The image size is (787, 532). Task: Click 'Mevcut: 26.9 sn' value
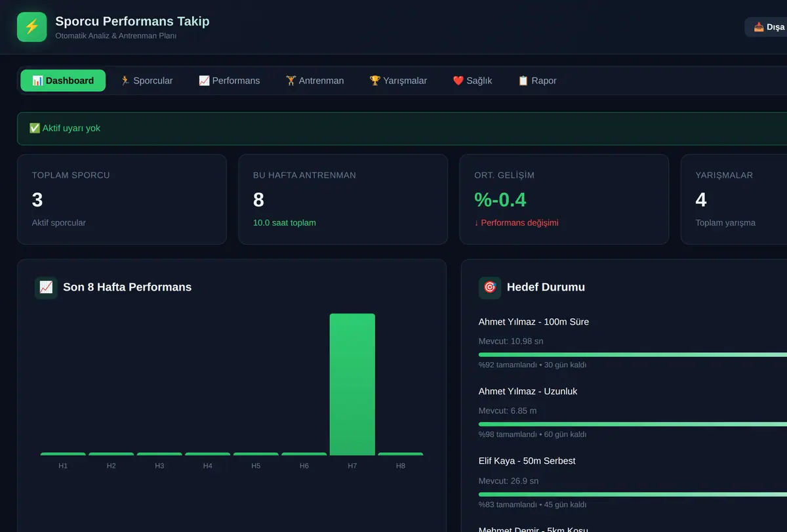508,481
